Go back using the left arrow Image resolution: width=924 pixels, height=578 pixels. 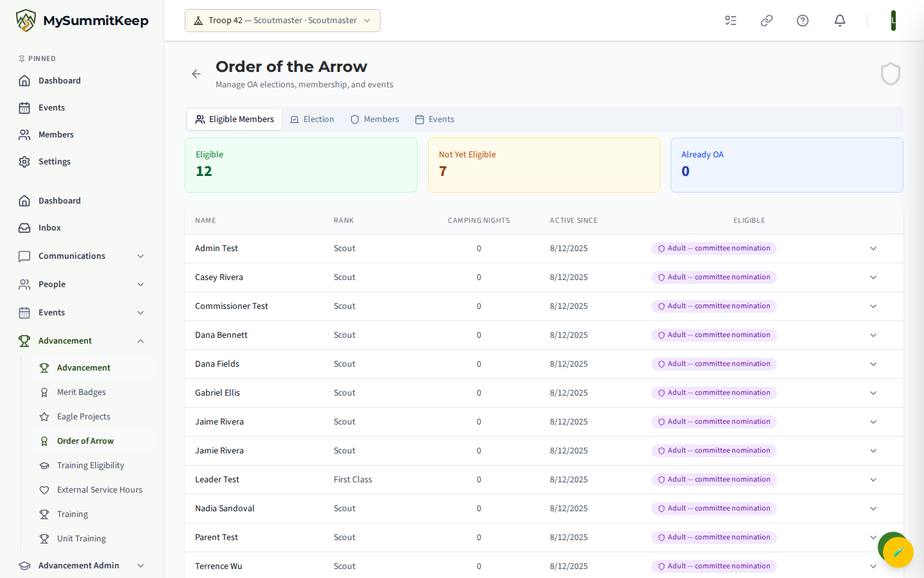click(196, 74)
